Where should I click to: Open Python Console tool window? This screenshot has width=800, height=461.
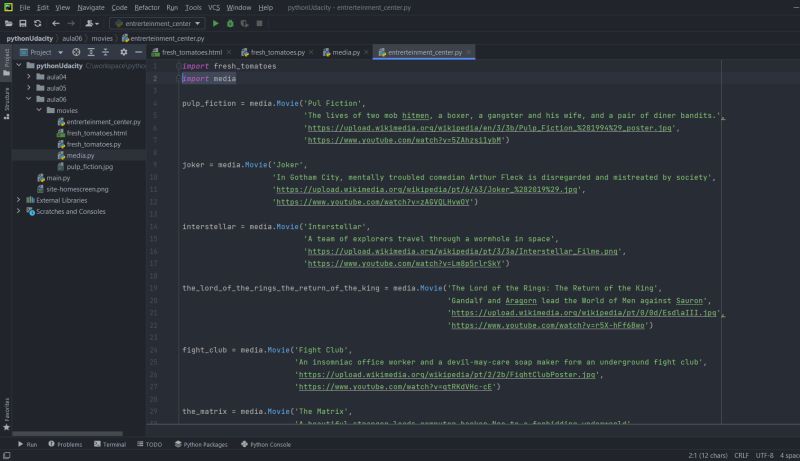266,444
